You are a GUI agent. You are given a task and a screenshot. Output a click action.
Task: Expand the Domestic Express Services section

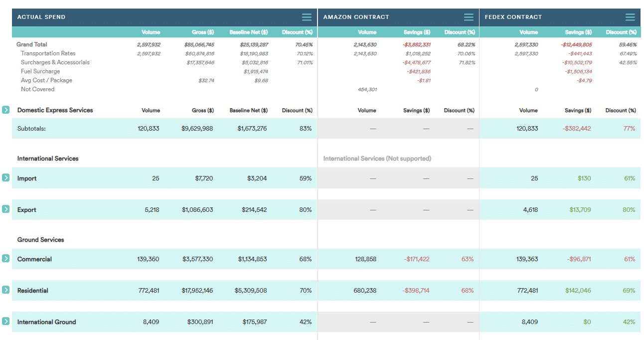5,110
